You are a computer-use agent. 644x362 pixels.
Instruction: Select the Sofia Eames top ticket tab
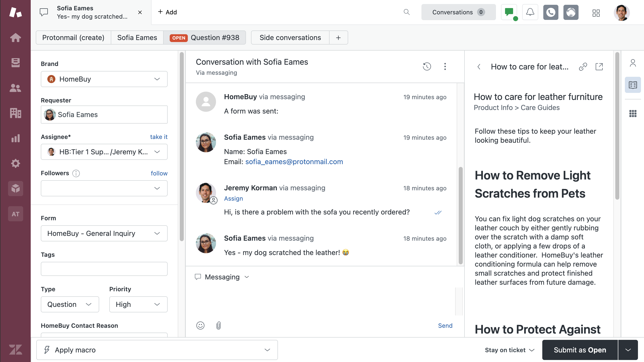pyautogui.click(x=91, y=12)
